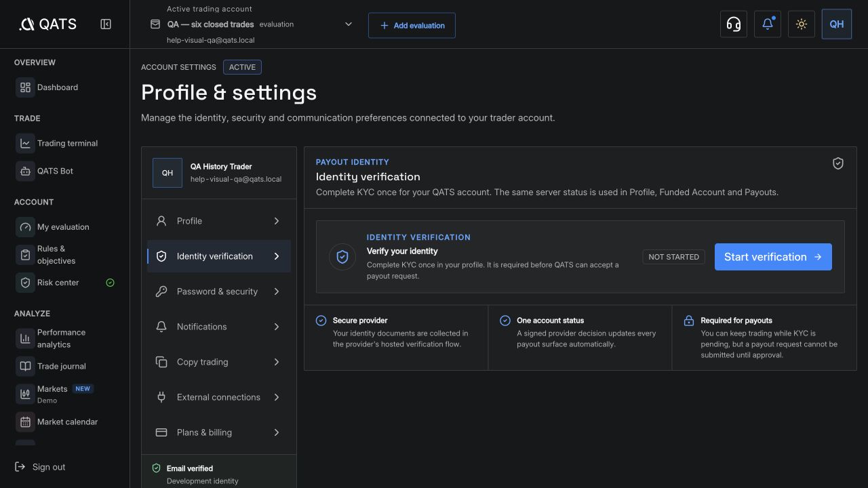This screenshot has height=488, width=868.
Task: Click the Markets candlestick icon
Action: (x=25, y=394)
